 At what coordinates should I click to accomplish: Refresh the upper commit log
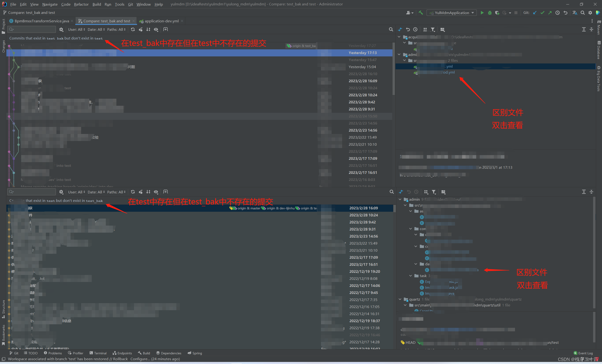(133, 29)
